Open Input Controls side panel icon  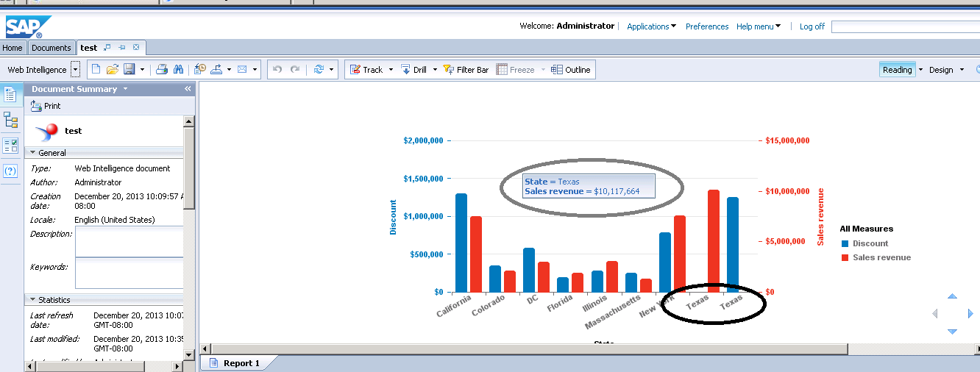point(10,146)
